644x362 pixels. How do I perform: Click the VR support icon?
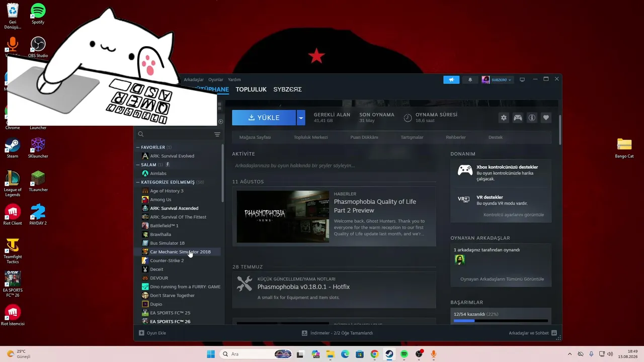coord(463,199)
